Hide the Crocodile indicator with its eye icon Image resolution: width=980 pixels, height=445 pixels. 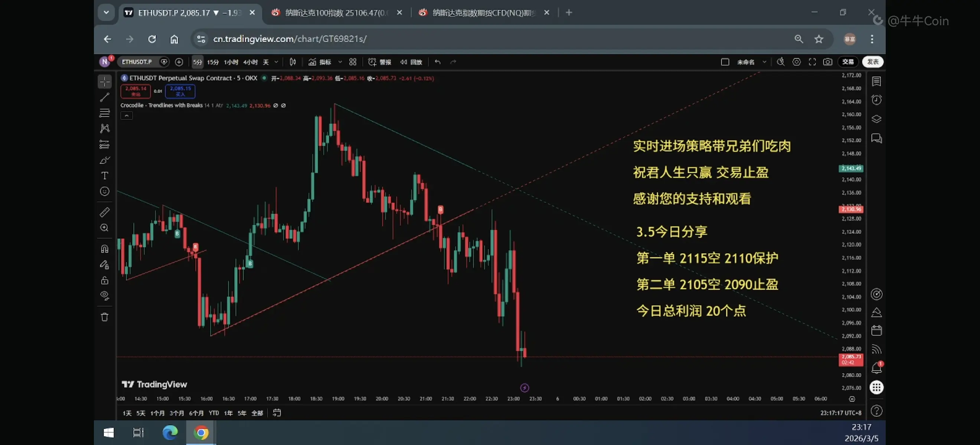pos(275,106)
